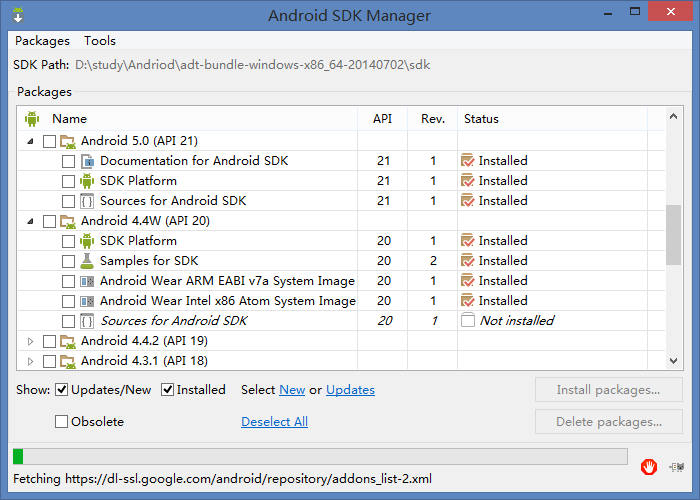The height and width of the screenshot is (500, 700).
Task: Check the Android 5.0 (API 21) group checkbox
Action: [49, 142]
